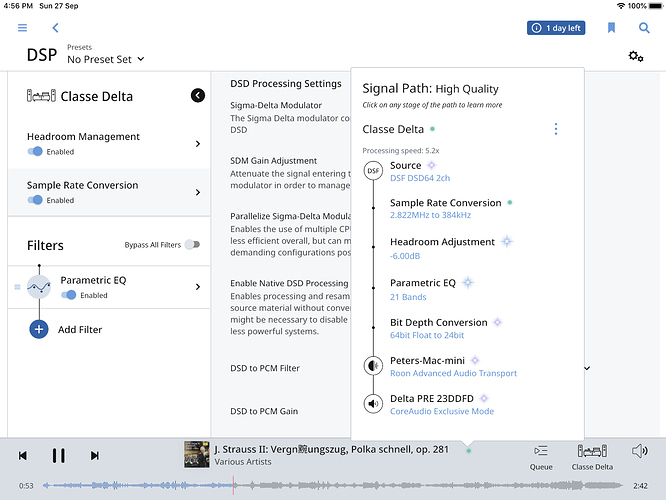This screenshot has height=500, width=666.
Task: Click the red playhead position marker
Action: point(233,486)
